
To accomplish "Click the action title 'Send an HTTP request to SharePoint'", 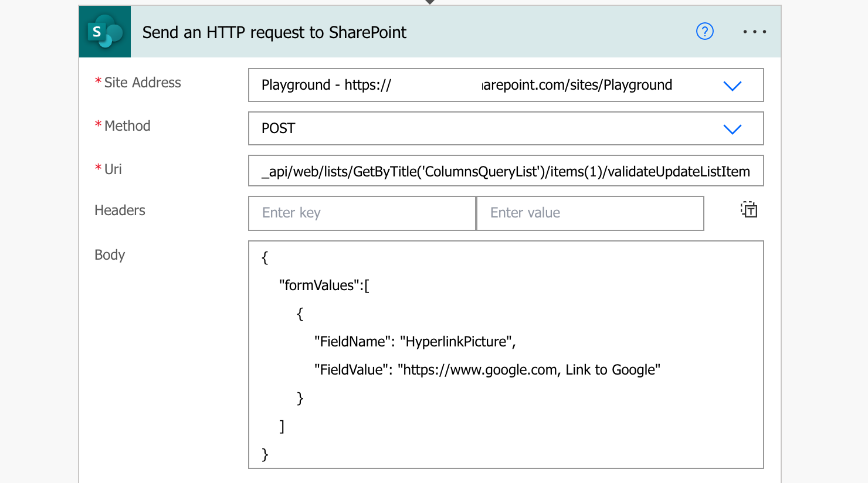I will coord(274,32).
